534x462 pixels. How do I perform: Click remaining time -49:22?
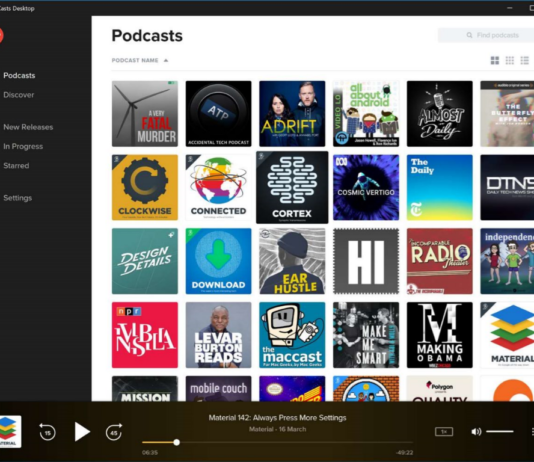404,452
